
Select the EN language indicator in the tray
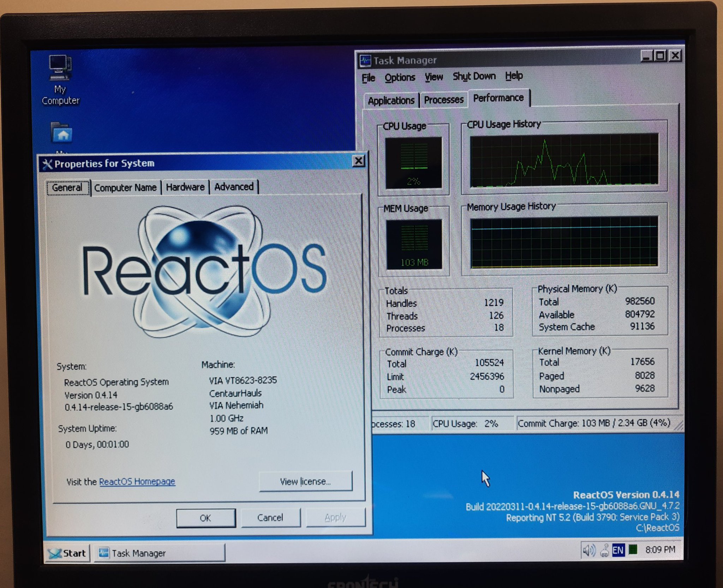(x=618, y=549)
